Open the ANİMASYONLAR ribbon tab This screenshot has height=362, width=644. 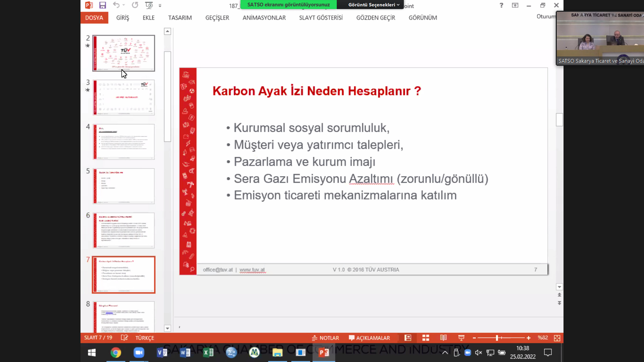coord(264,18)
